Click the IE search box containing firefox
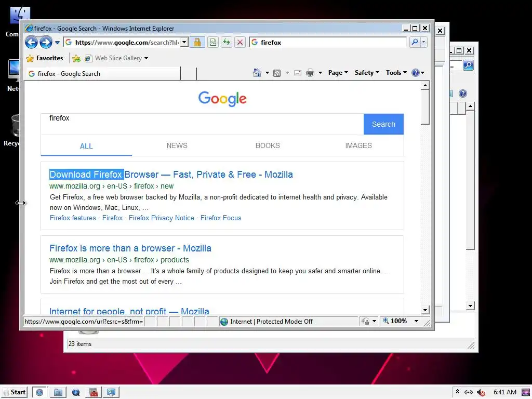 tap(327, 43)
